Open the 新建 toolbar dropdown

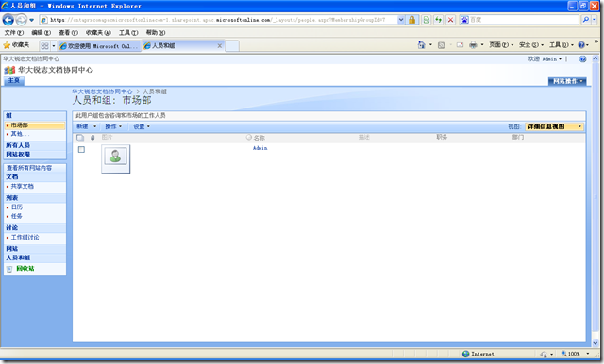point(86,126)
